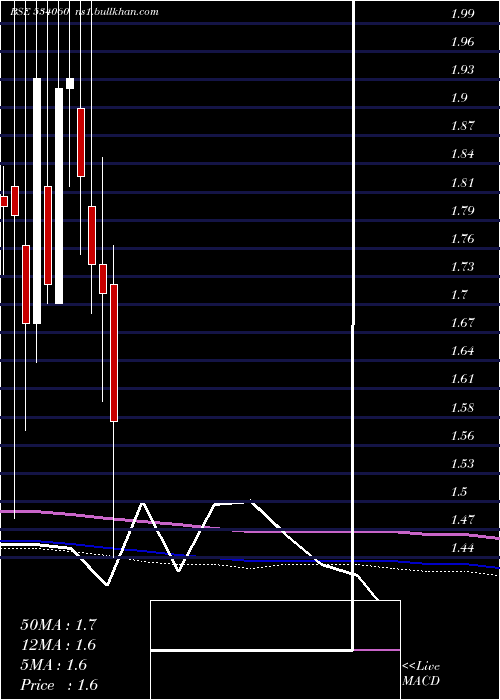Click the 1.76 price axis label
The height and width of the screenshot is (700, 500).
(x=462, y=238)
